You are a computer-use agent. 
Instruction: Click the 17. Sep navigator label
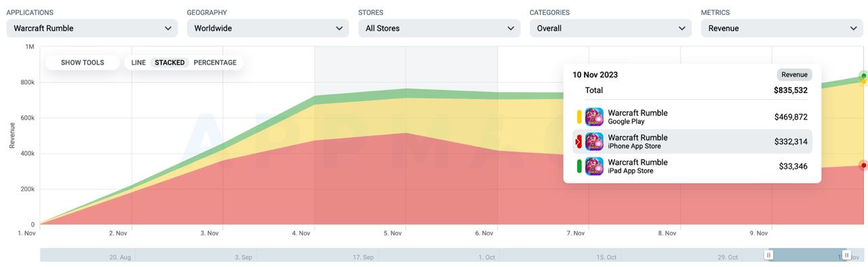363,257
